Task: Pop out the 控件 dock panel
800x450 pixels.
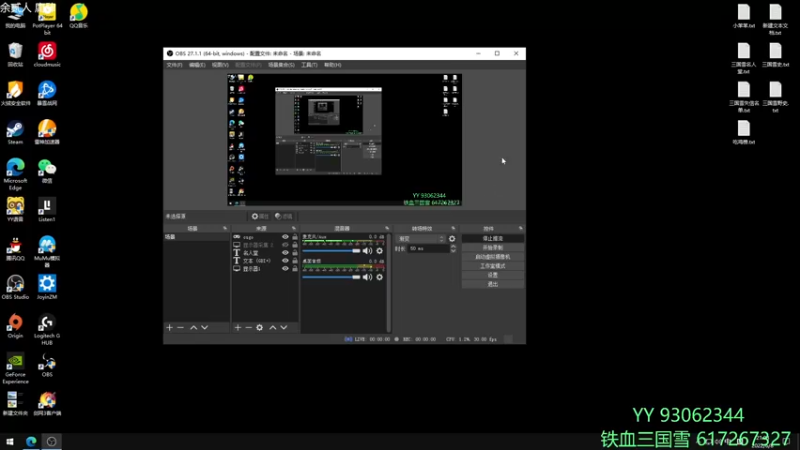Action: (521, 229)
